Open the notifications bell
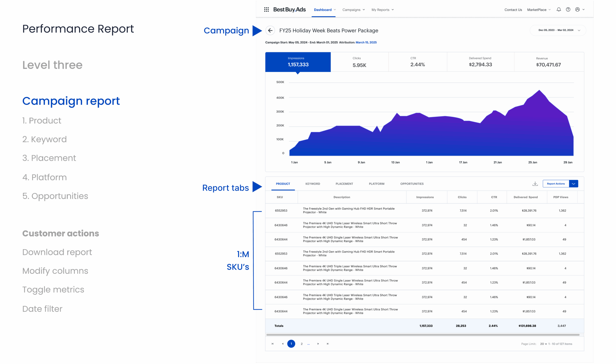The height and width of the screenshot is (364, 616). click(558, 10)
